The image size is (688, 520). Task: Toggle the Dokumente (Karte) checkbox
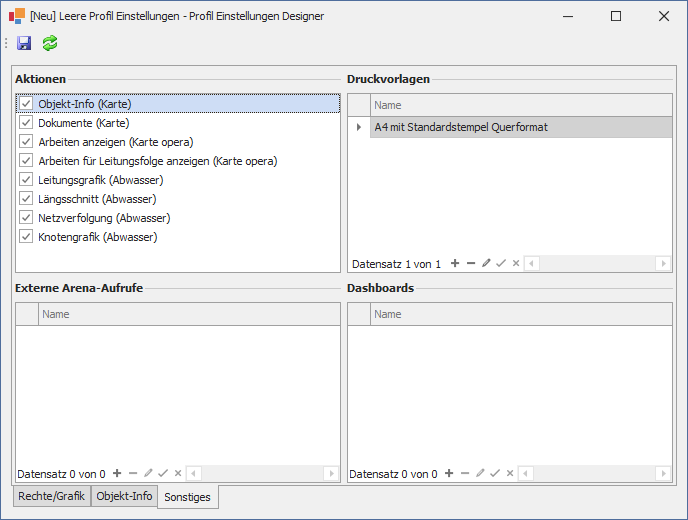[x=26, y=123]
